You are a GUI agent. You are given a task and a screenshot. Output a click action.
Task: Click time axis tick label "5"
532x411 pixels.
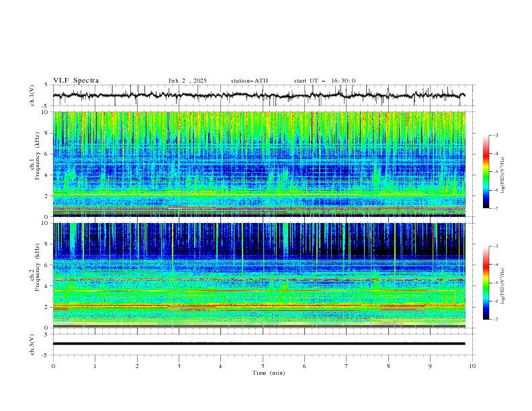click(263, 366)
